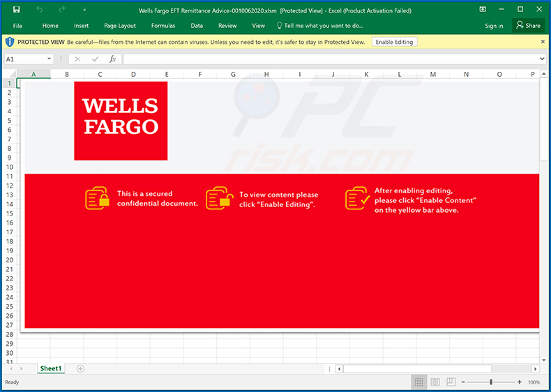Click the Save icon in title bar
This screenshot has width=551, height=392.
(17, 10)
